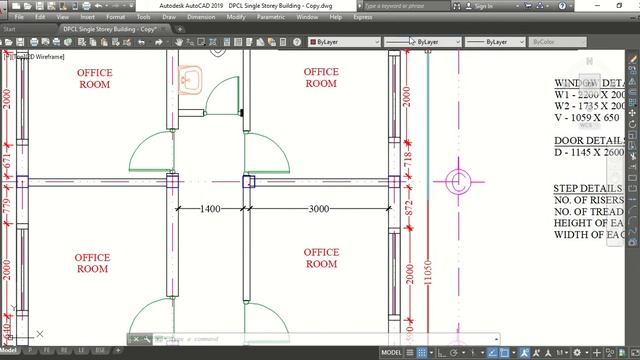Click the Autodesk App Store cart icon

pyautogui.click(x=529, y=6)
